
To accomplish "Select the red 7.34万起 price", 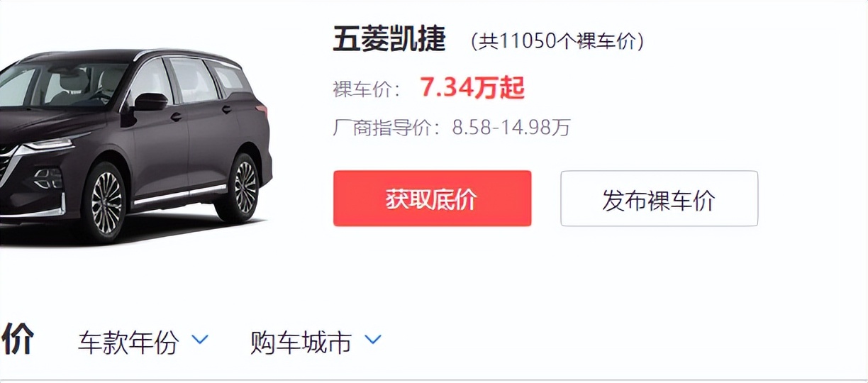I will pos(472,88).
